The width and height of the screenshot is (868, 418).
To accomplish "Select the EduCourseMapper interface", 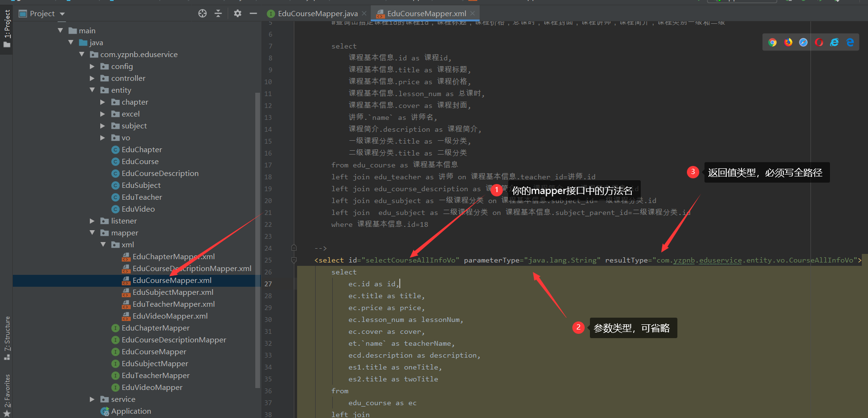I will (154, 351).
